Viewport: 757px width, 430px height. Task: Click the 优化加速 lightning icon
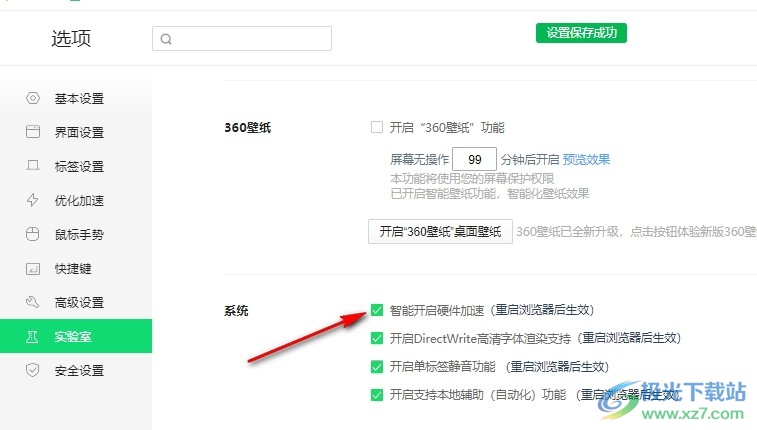coord(32,200)
